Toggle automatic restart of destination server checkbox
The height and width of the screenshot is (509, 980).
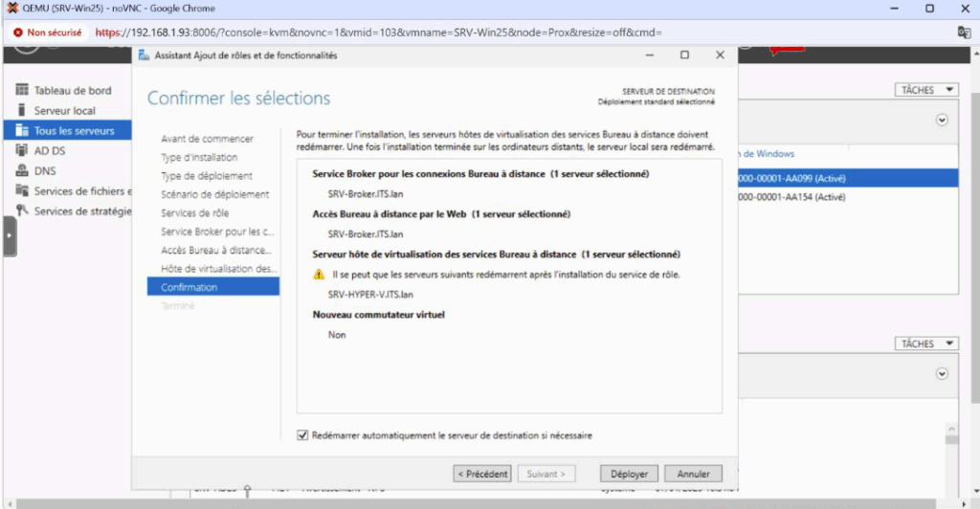[302, 435]
